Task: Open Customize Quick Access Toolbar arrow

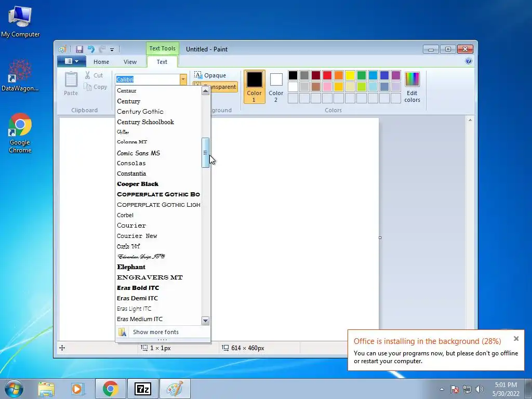Action: pyautogui.click(x=112, y=49)
